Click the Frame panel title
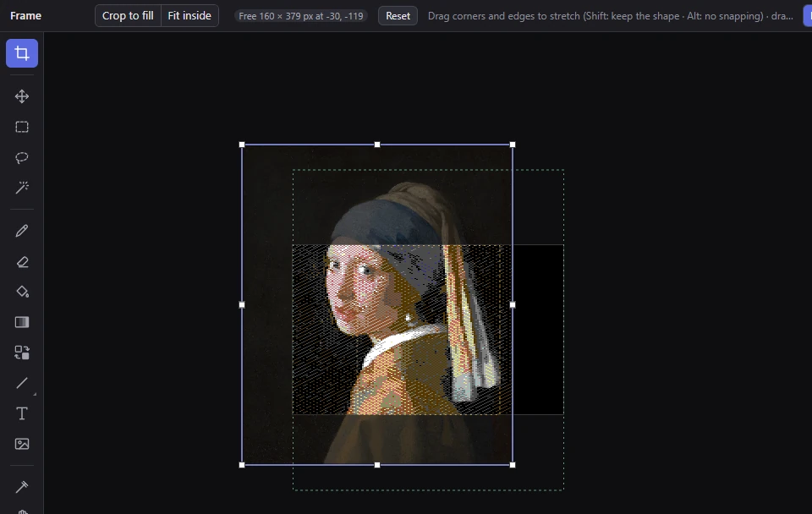This screenshot has height=514, width=812. click(x=26, y=15)
